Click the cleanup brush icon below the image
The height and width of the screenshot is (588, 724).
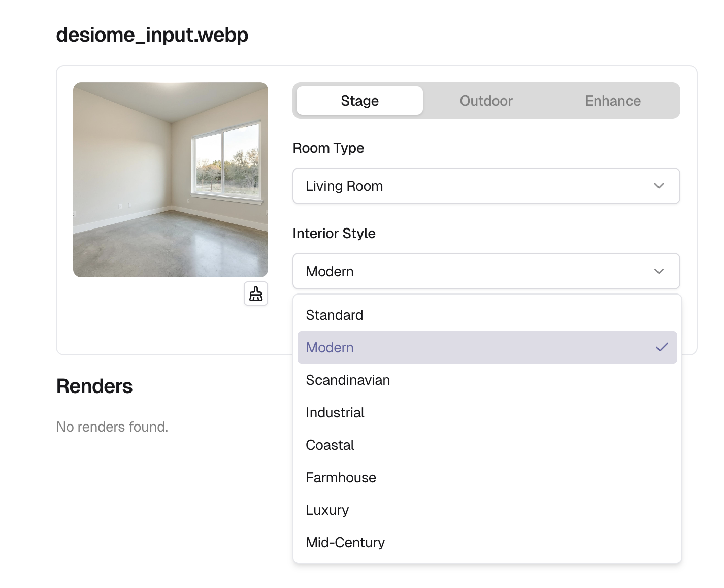point(256,294)
